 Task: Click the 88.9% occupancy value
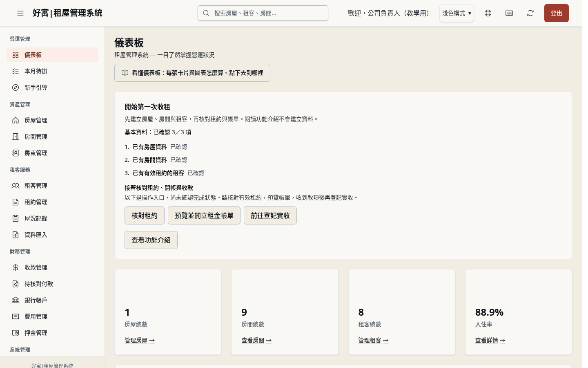(489, 312)
